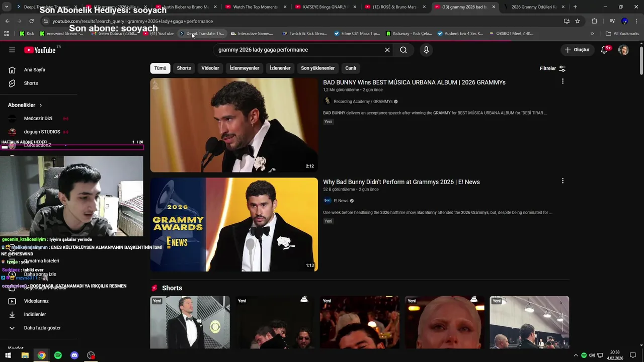Image resolution: width=644 pixels, height=362 pixels.
Task: Select the Videolar filter chip
Action: (210, 68)
